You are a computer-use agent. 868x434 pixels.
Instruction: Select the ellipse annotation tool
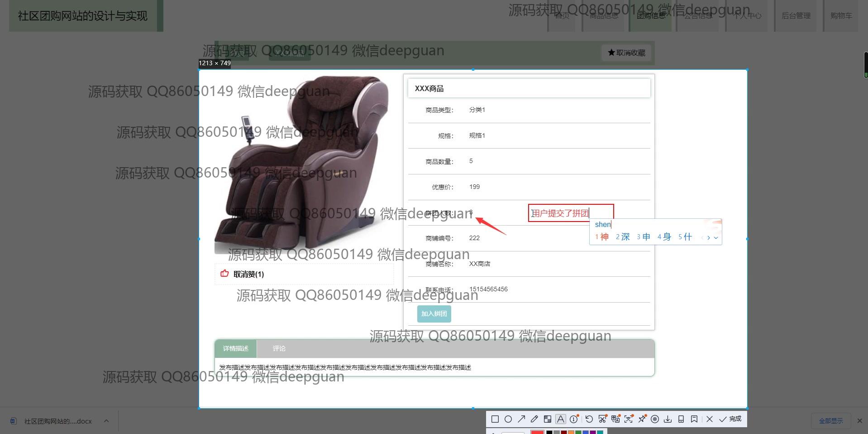(508, 419)
